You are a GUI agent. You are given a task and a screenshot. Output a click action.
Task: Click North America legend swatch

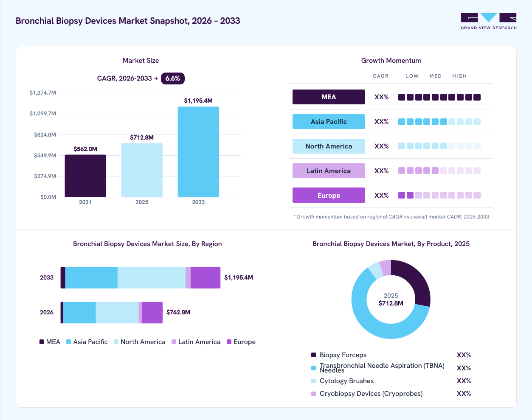116,342
